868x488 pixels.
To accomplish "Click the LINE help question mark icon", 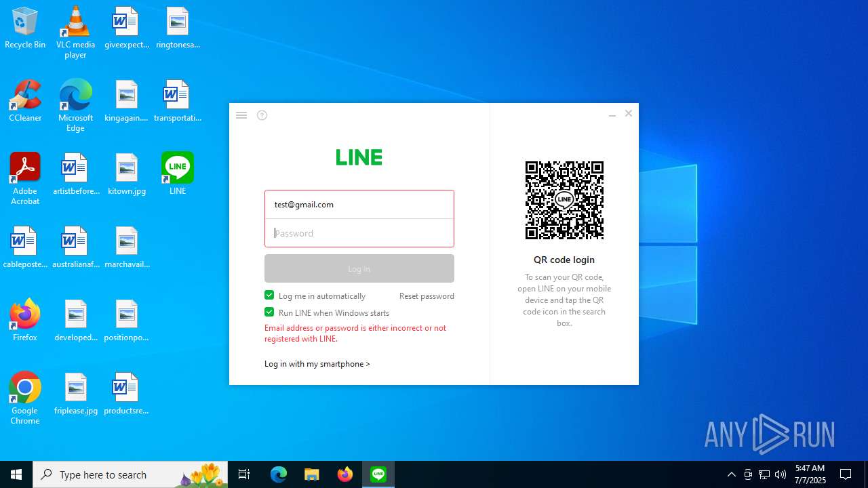I will [x=262, y=115].
